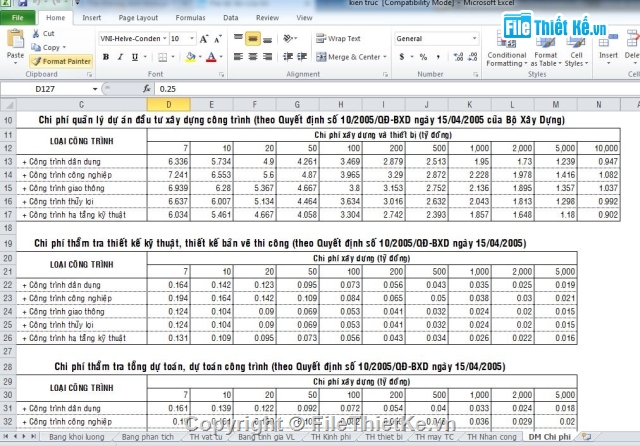
Task: Open Font dialog box launcher
Action: tap(222, 75)
